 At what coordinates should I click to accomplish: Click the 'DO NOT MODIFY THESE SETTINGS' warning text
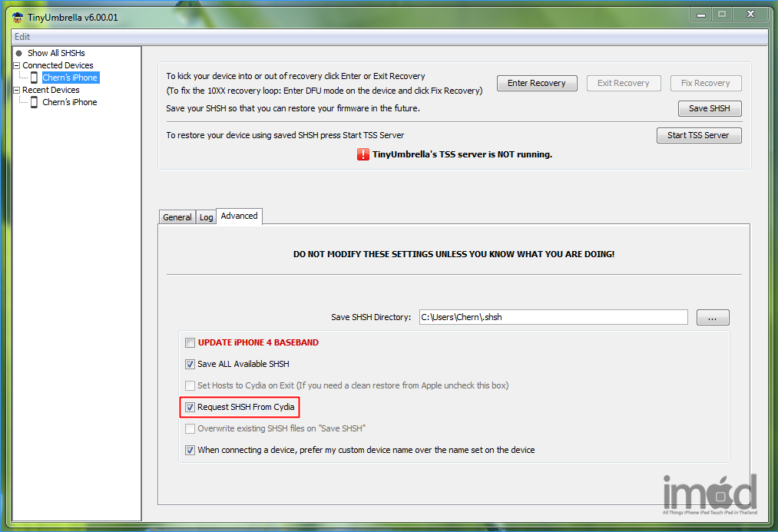click(453, 254)
